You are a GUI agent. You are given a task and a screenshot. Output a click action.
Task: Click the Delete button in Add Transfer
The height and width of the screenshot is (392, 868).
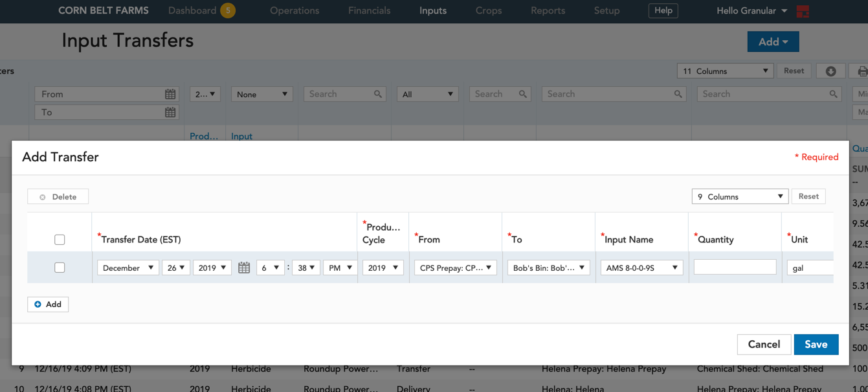pyautogui.click(x=58, y=196)
